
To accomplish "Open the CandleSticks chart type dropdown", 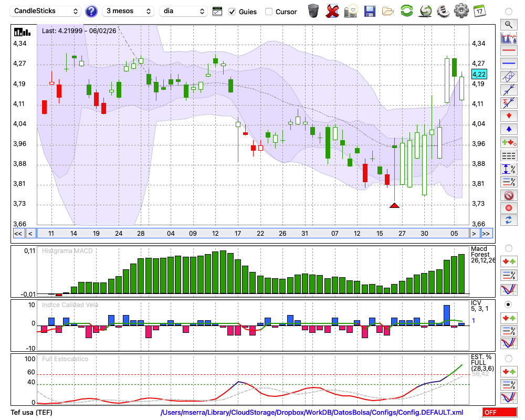I will click(x=46, y=11).
